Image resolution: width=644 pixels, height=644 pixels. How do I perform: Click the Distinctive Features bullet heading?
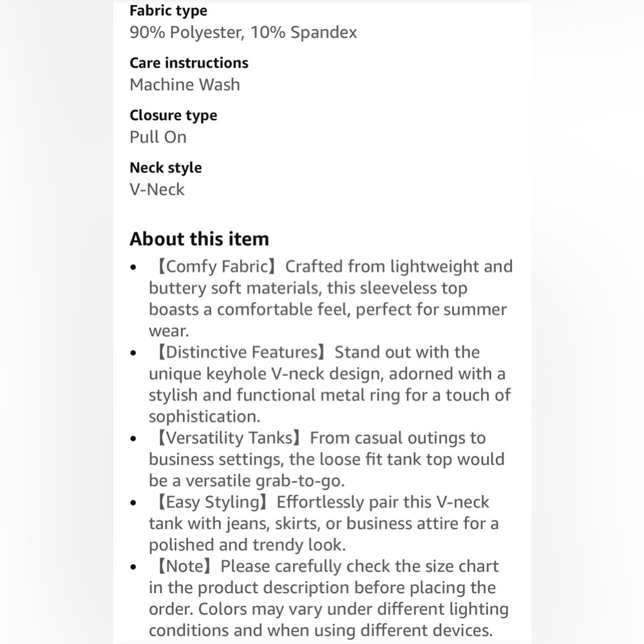241,352
